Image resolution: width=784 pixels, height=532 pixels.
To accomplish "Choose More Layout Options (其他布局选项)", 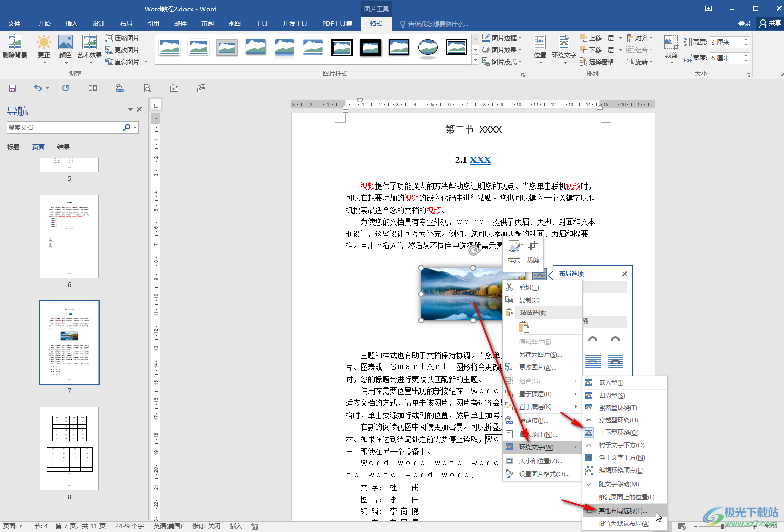I will (625, 511).
